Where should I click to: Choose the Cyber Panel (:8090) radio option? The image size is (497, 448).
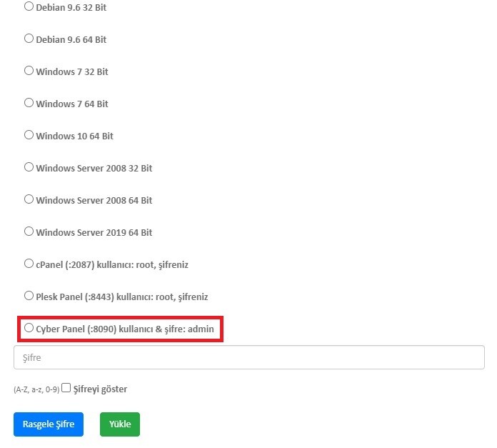coord(29,328)
